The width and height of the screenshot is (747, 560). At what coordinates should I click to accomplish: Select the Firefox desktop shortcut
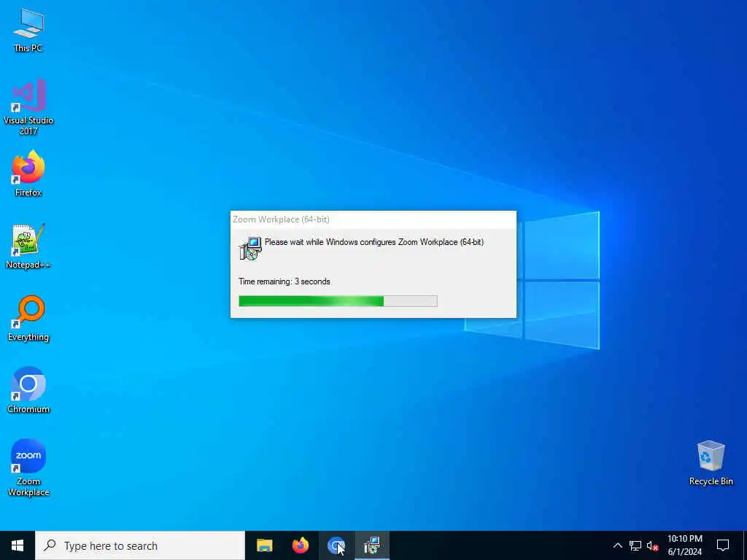coord(28,174)
